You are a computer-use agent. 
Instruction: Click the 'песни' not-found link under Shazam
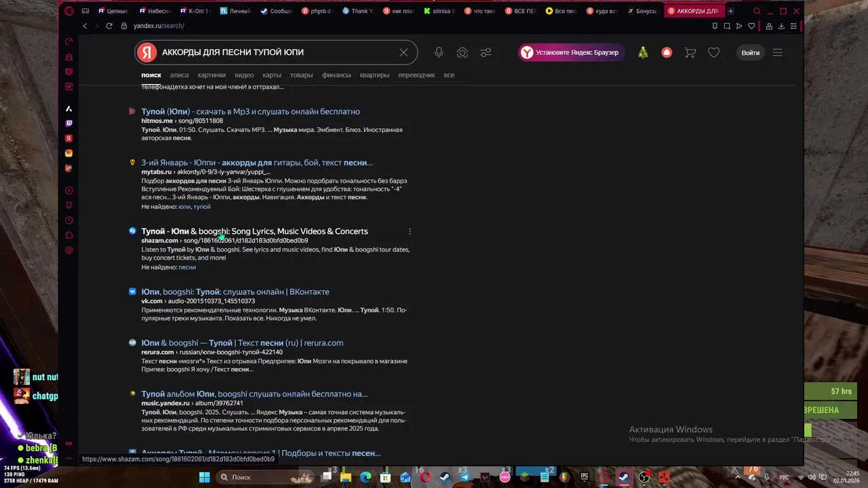click(187, 267)
